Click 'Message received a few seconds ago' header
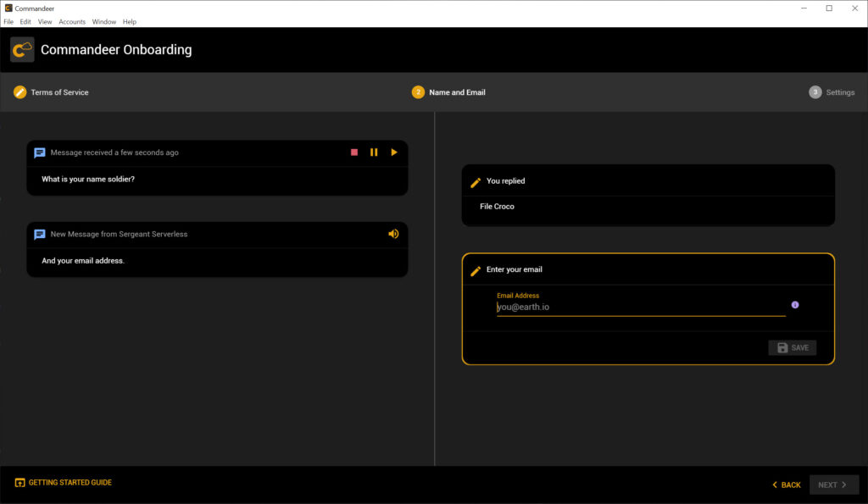The width and height of the screenshot is (868, 504). [114, 152]
